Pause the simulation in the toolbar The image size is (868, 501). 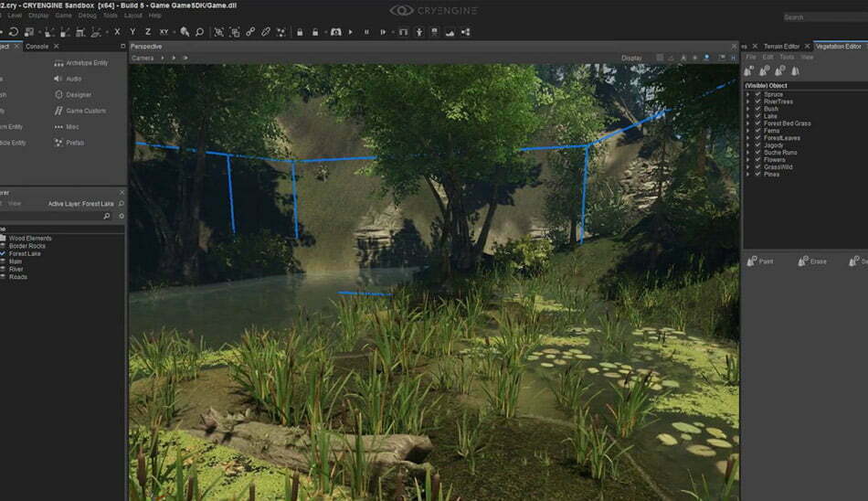[x=366, y=32]
